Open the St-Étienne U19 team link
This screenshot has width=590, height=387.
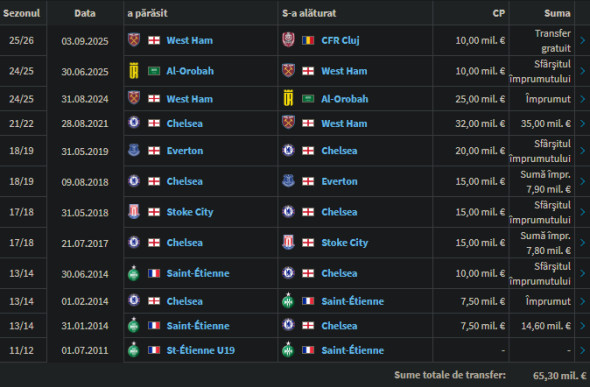(x=201, y=350)
